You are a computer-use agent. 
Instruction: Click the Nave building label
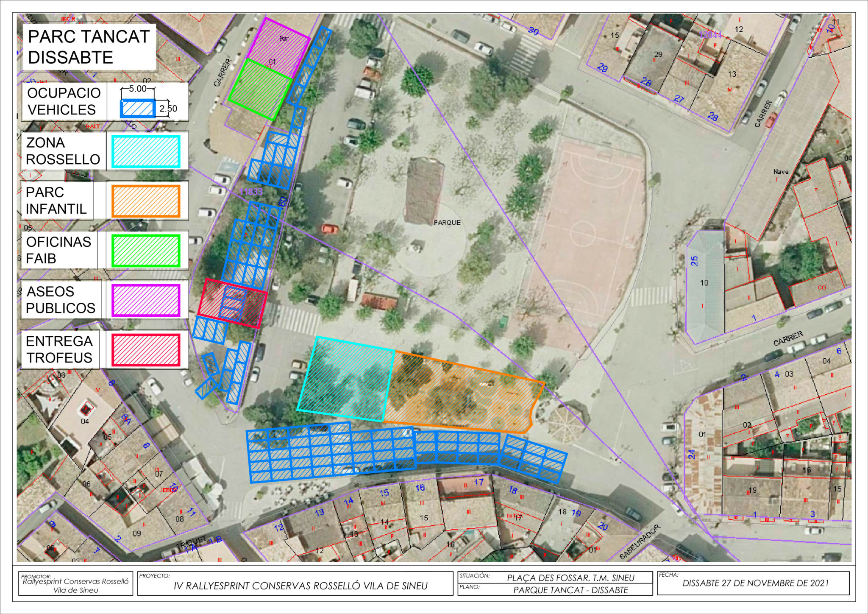(781, 172)
